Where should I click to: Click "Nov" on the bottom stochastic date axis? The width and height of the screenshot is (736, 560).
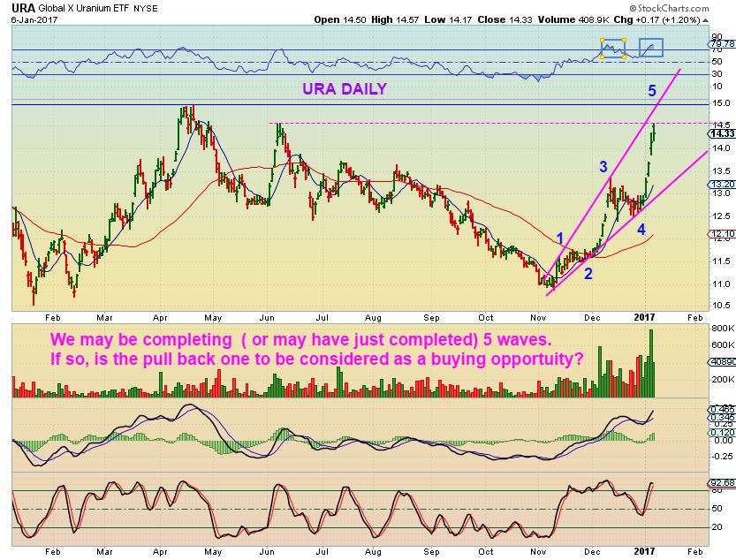[538, 551]
